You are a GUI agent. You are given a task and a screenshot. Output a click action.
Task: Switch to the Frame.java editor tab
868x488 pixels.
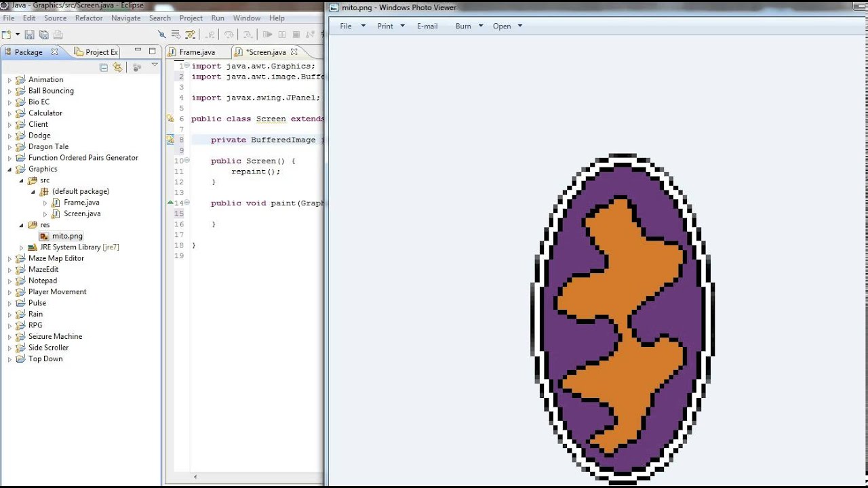197,52
